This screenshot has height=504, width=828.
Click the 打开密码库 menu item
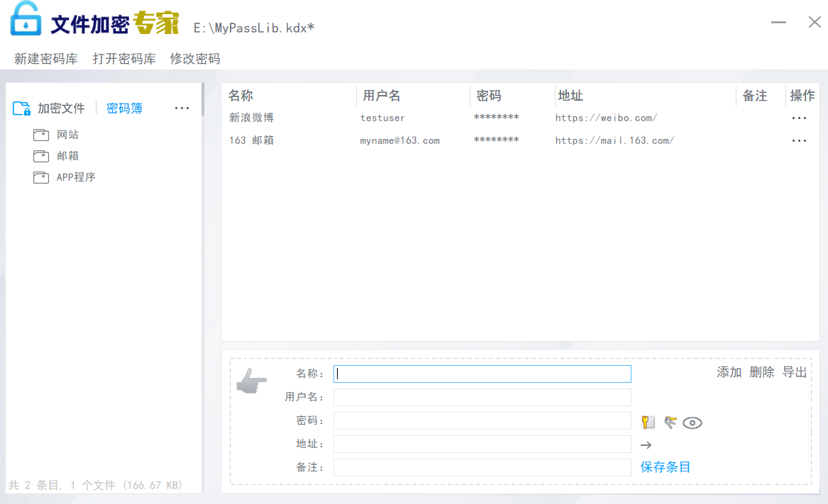124,59
